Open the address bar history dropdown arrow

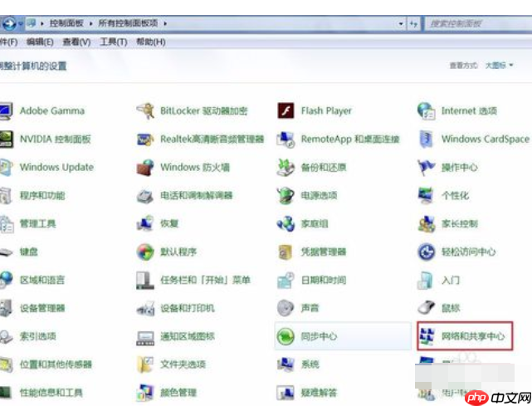pyautogui.click(x=401, y=24)
